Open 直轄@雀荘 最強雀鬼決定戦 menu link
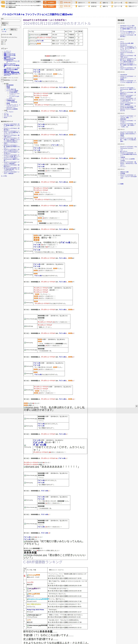 pos(11,72)
